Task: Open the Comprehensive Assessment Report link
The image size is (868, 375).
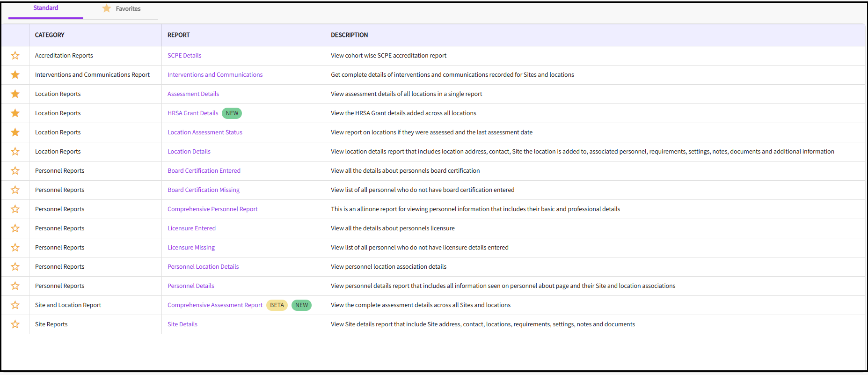Action: [215, 305]
